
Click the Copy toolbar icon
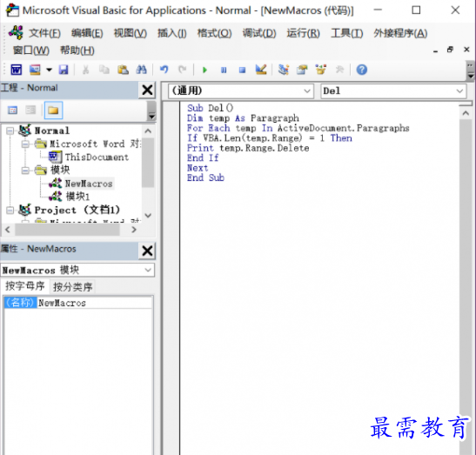pos(104,70)
